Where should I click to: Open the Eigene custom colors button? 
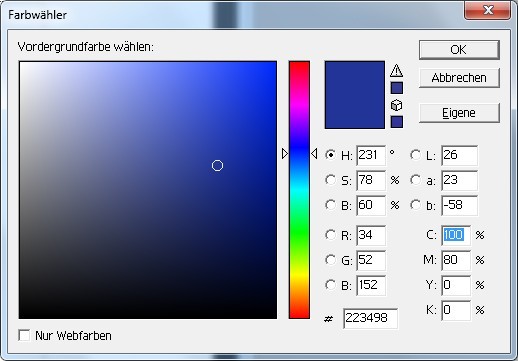tap(459, 113)
